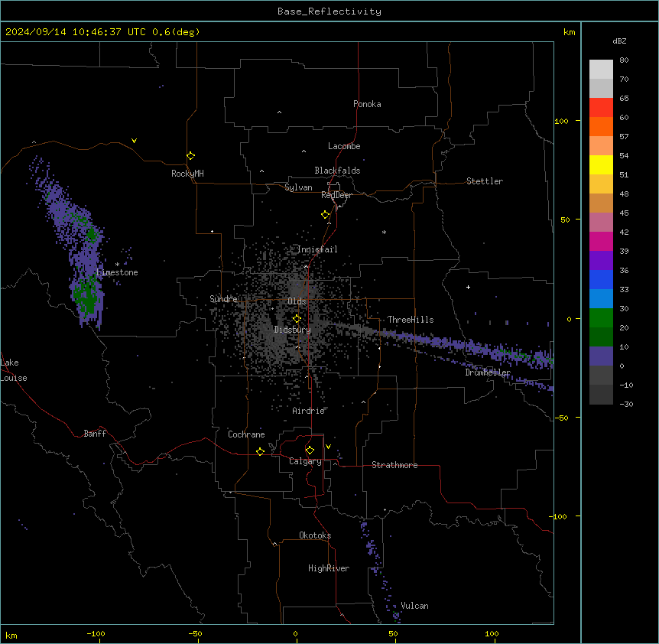Click the Cochrane label
This screenshot has width=659, height=644.
click(246, 434)
